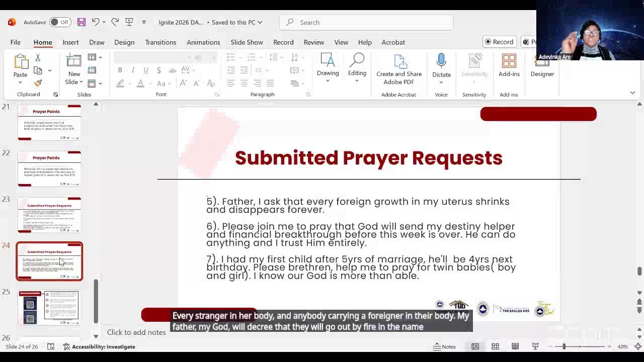Click the 40% zoom level
This screenshot has width=644, height=362.
[622, 346]
